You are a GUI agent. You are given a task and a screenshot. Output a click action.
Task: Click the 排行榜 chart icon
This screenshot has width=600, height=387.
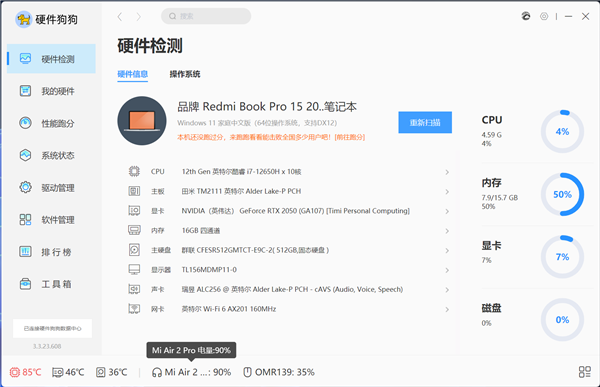(x=25, y=251)
